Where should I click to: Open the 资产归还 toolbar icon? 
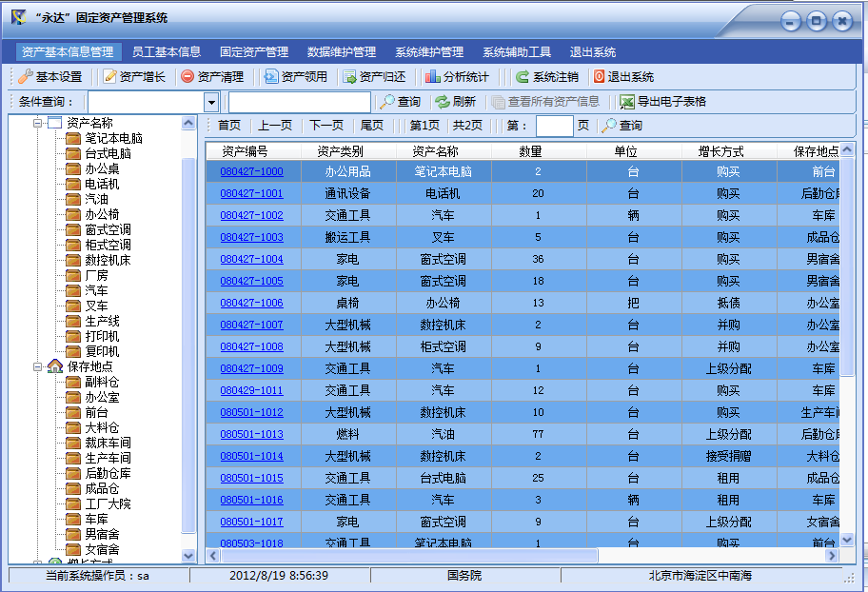(349, 76)
